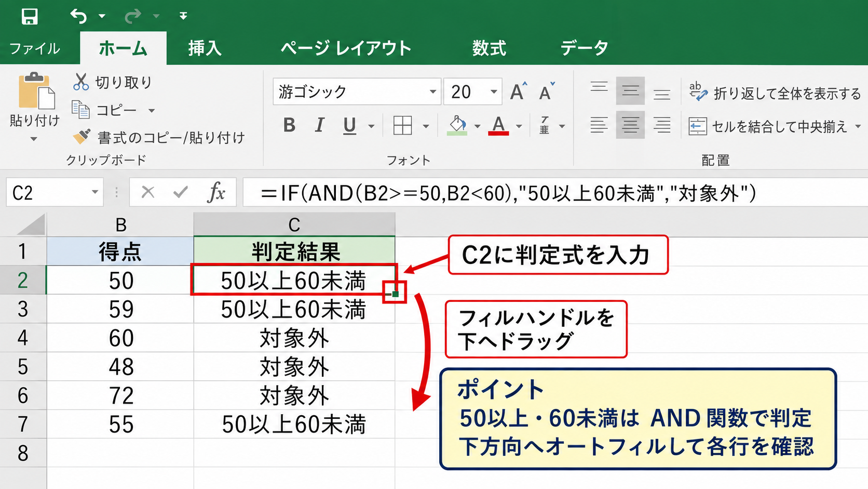Decrease font size with the smaller A icon

pos(547,92)
